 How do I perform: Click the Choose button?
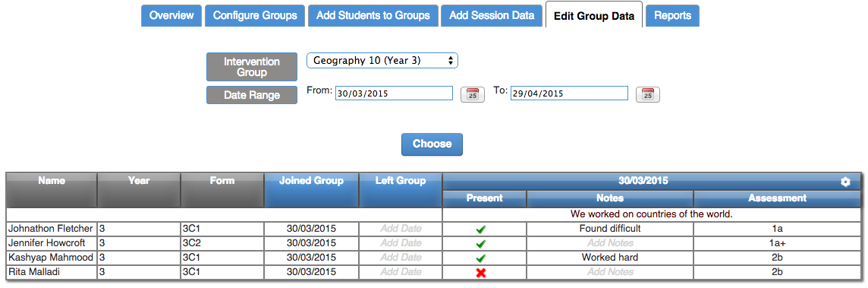432,144
